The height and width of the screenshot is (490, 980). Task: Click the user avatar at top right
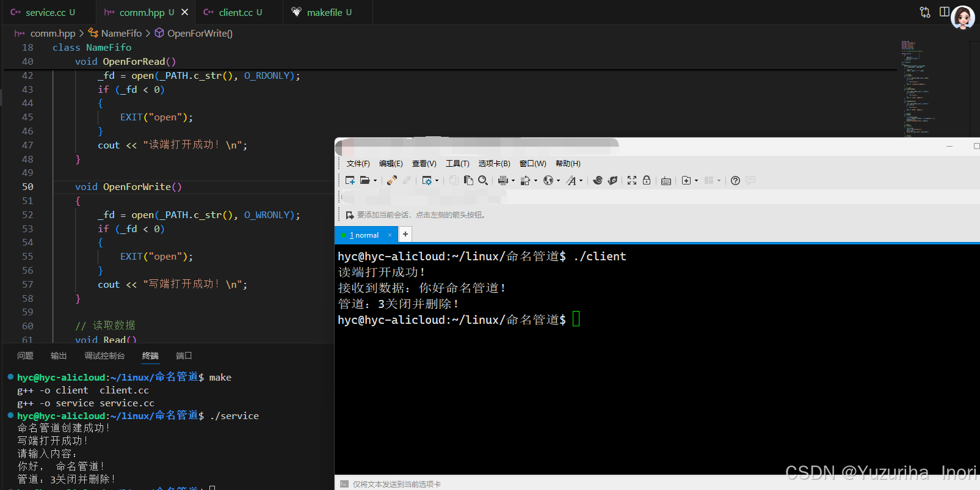pyautogui.click(x=963, y=18)
